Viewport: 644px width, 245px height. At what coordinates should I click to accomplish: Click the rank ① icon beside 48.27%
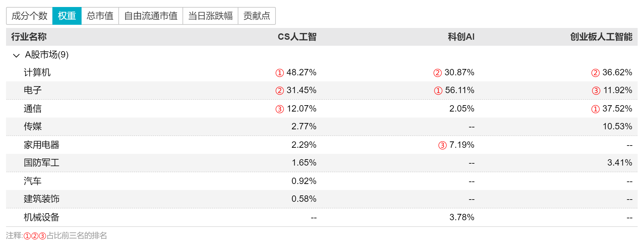[279, 73]
